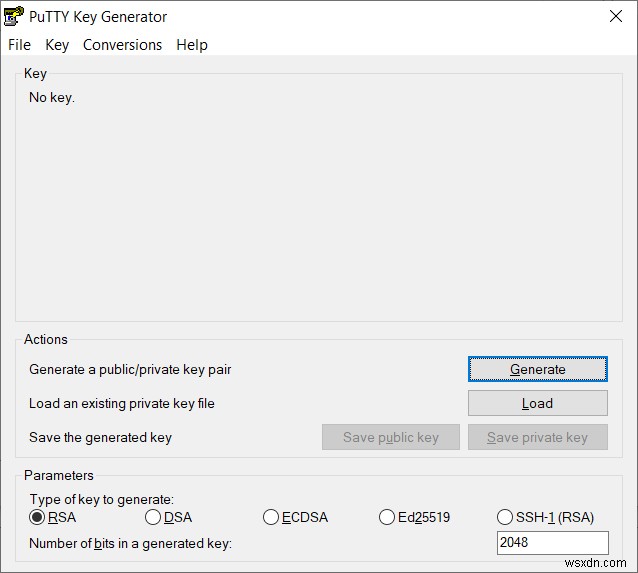Screen dimensions: 638x573
Task: Open the Conversions menu
Action: tap(122, 45)
